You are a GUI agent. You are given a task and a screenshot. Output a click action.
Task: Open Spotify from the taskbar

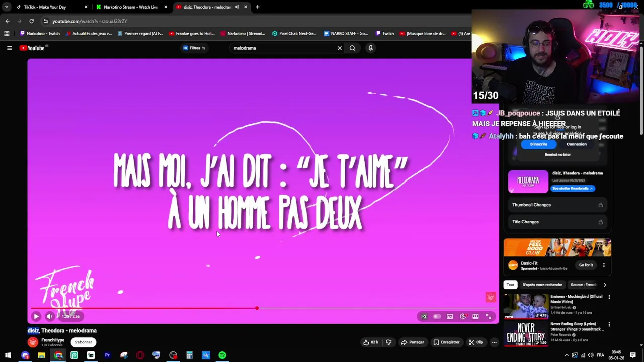222,355
